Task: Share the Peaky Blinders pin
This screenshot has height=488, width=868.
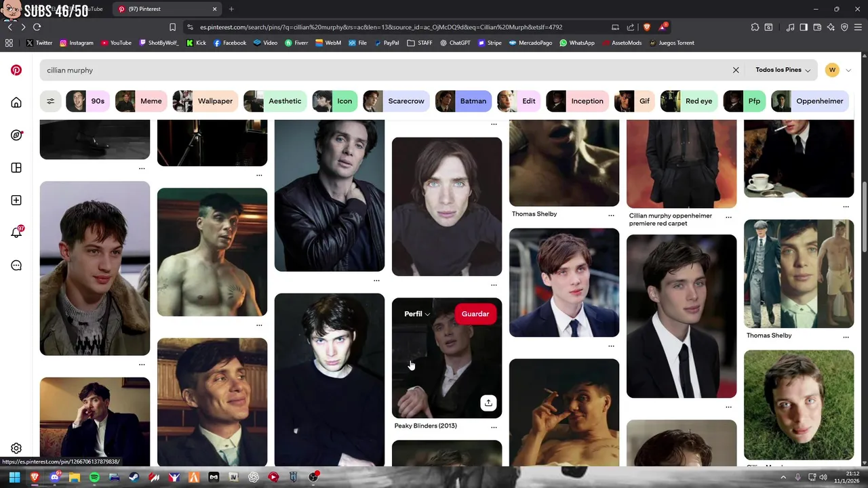Action: tap(488, 403)
